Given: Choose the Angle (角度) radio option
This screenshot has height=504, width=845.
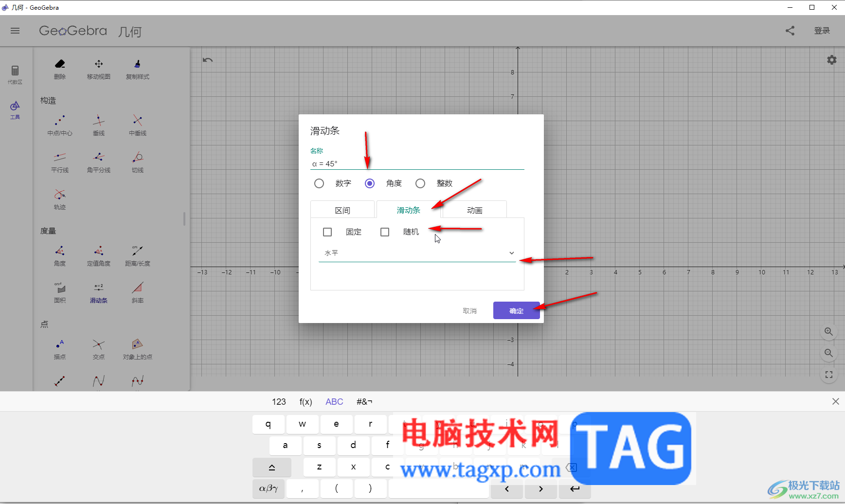Looking at the screenshot, I should pos(370,183).
